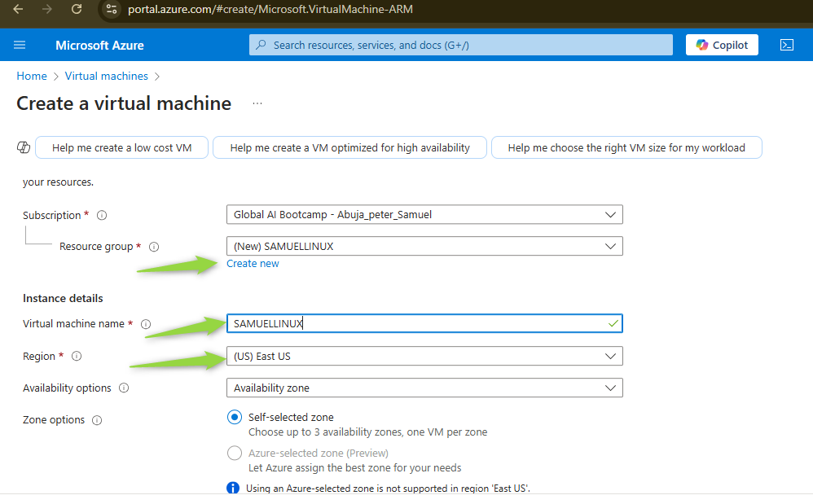Select Help me choose the right VM size
This screenshot has width=813, height=504.
pos(626,147)
